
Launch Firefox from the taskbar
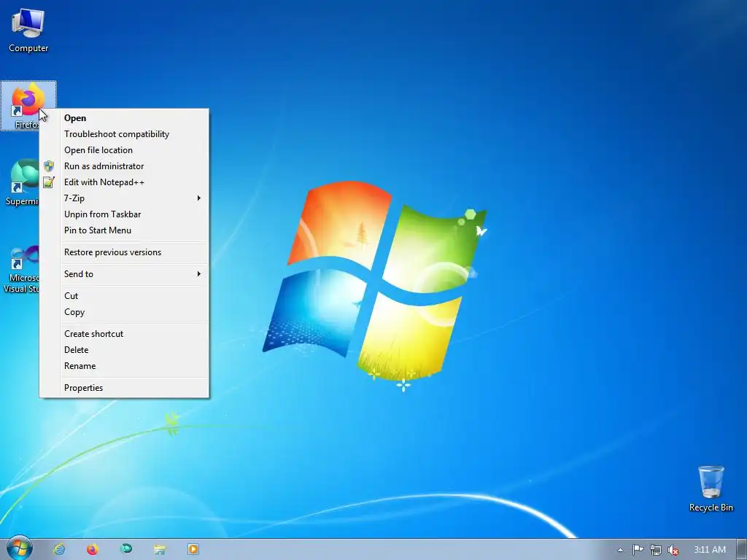[93, 549]
